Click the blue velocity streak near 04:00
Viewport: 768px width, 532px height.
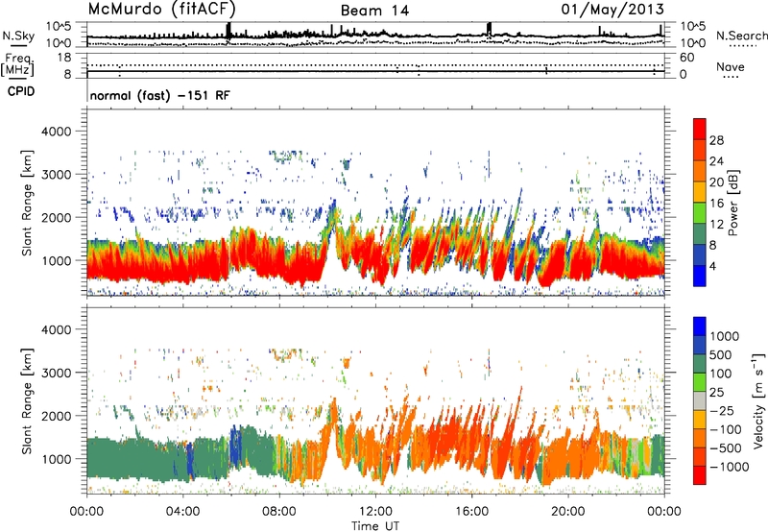coord(189,462)
